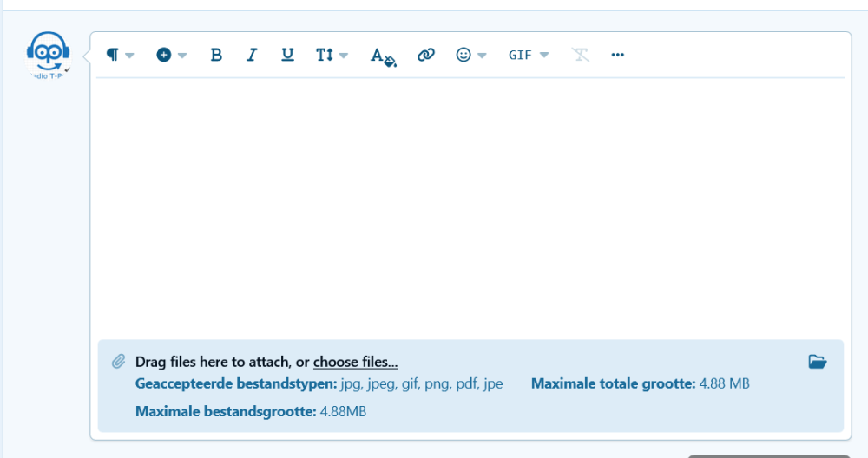Pick a text color with paint bucket icon
The height and width of the screenshot is (458, 868).
383,56
